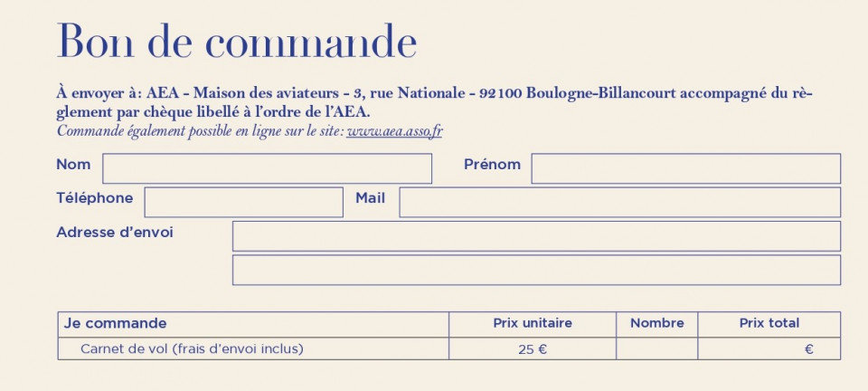Click the Nom label
Screen dimensions: 868x391
coord(73,165)
